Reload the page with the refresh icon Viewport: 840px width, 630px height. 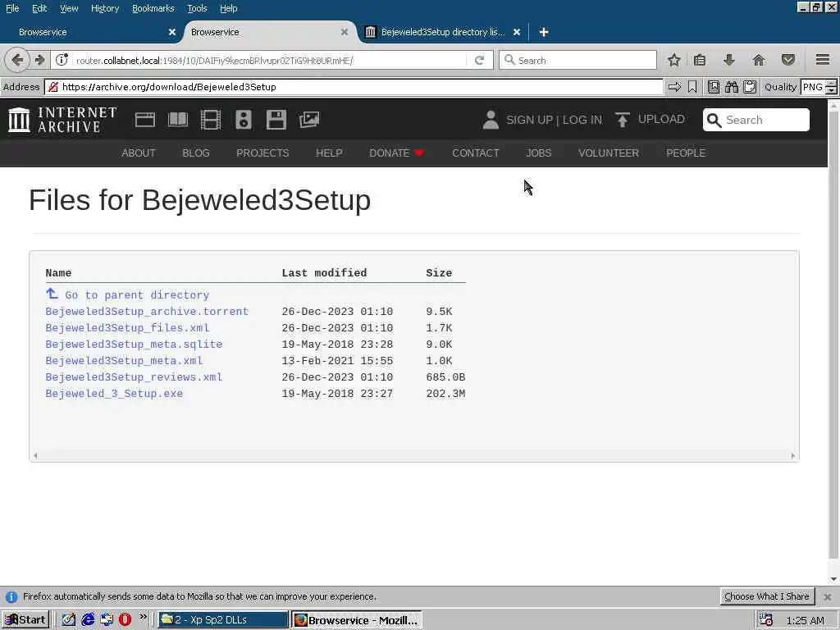click(x=479, y=60)
